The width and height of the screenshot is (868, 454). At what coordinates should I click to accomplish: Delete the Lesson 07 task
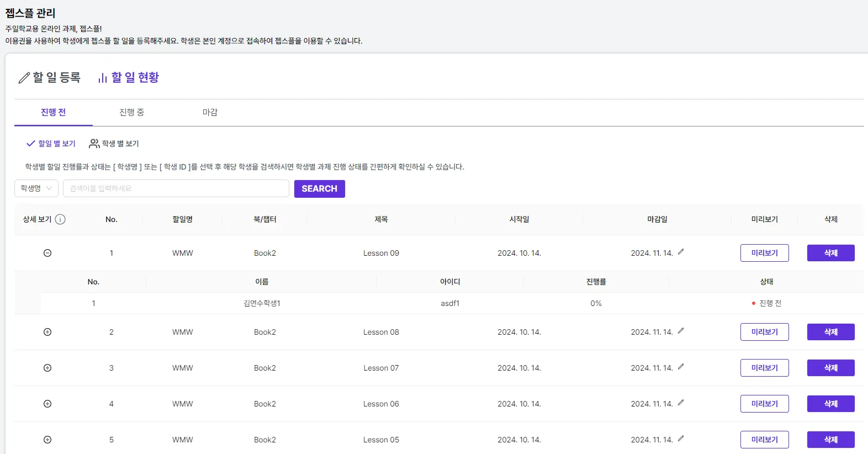point(831,368)
